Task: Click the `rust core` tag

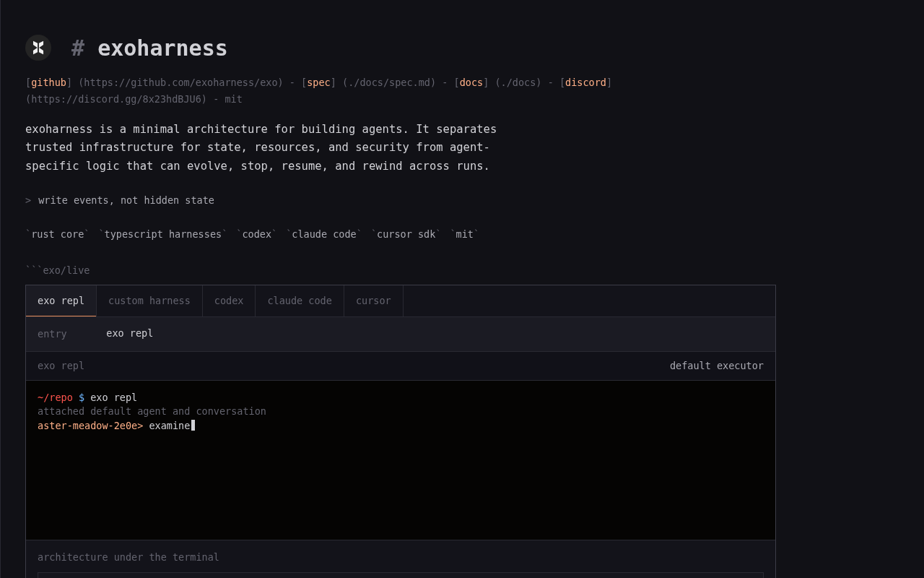Action: point(58,234)
